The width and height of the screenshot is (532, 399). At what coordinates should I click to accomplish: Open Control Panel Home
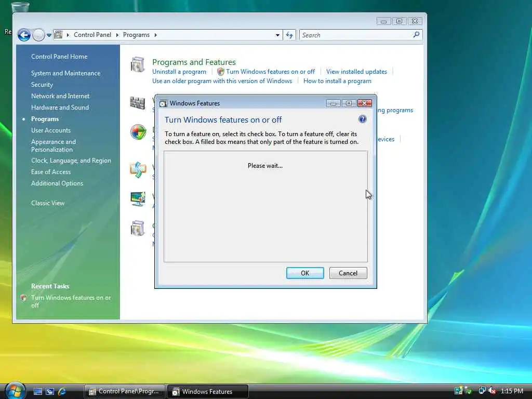click(x=59, y=57)
